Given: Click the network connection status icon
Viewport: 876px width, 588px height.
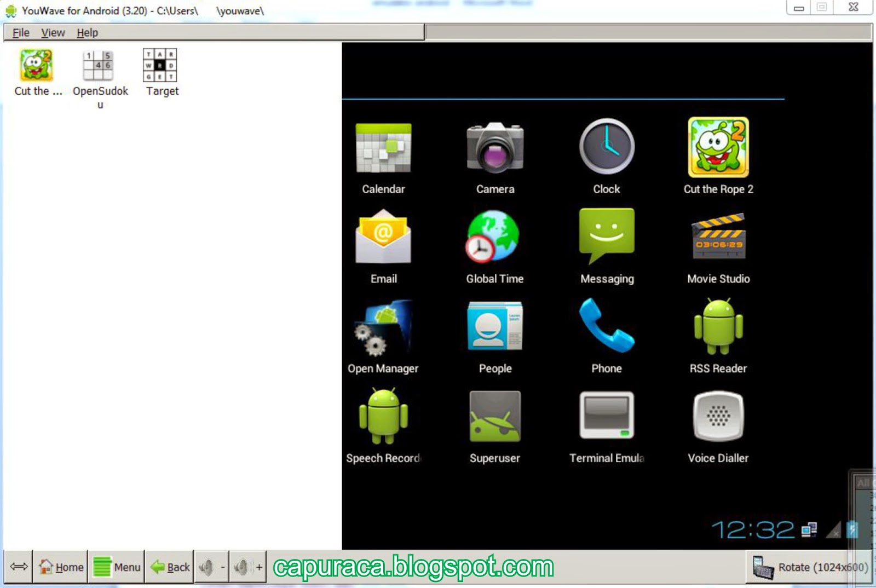Looking at the screenshot, I should pos(809,529).
